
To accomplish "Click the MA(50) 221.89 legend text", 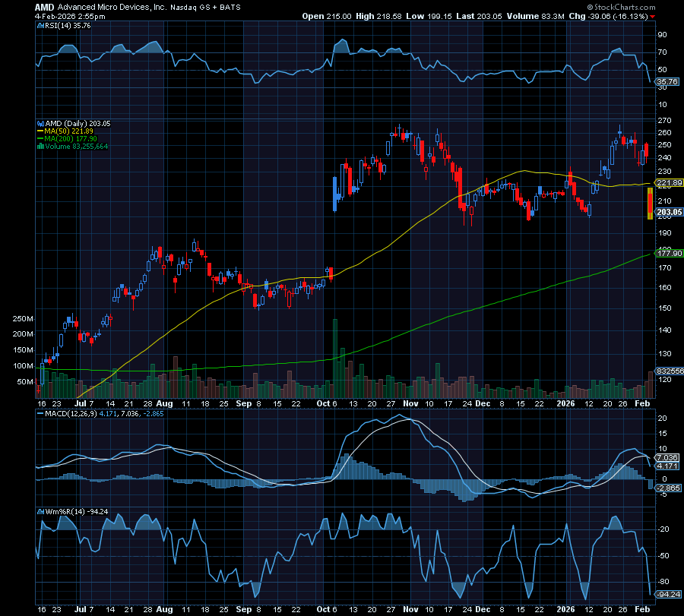I will pyautogui.click(x=68, y=131).
